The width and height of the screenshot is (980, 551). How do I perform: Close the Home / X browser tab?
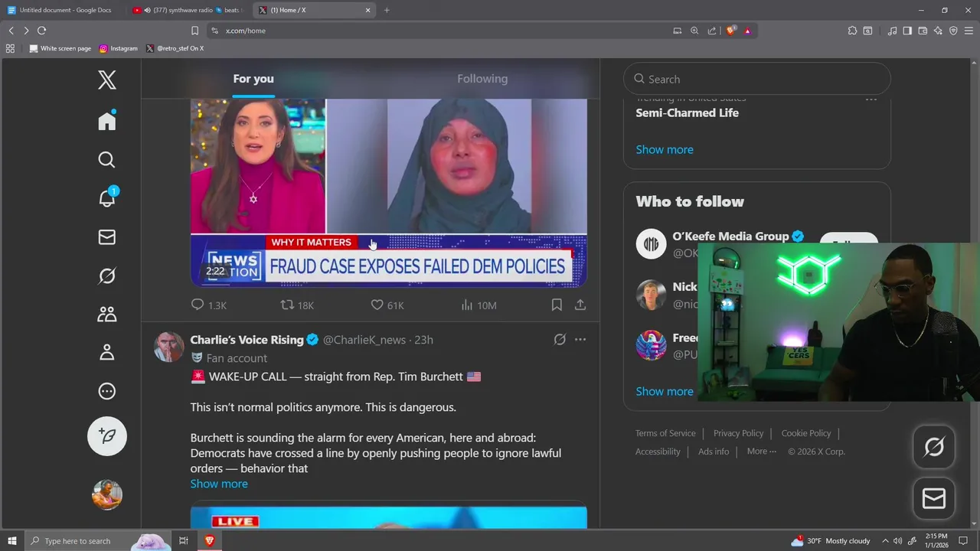coord(367,10)
